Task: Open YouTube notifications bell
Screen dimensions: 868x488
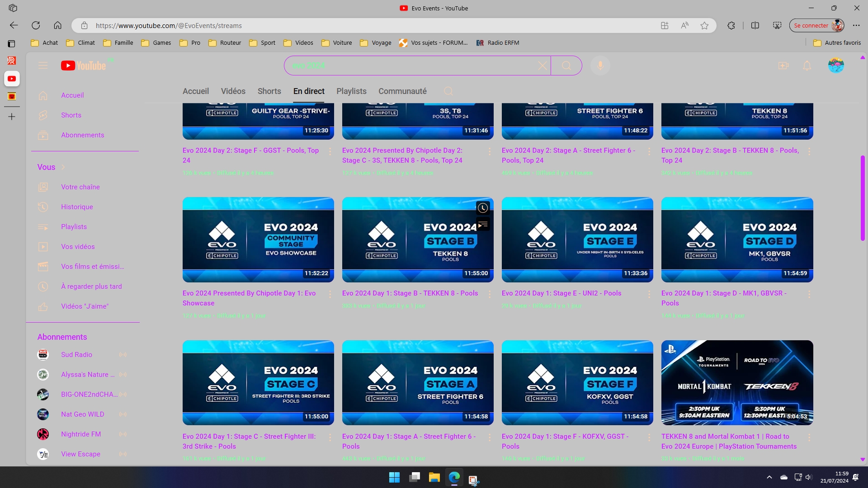Action: point(807,66)
